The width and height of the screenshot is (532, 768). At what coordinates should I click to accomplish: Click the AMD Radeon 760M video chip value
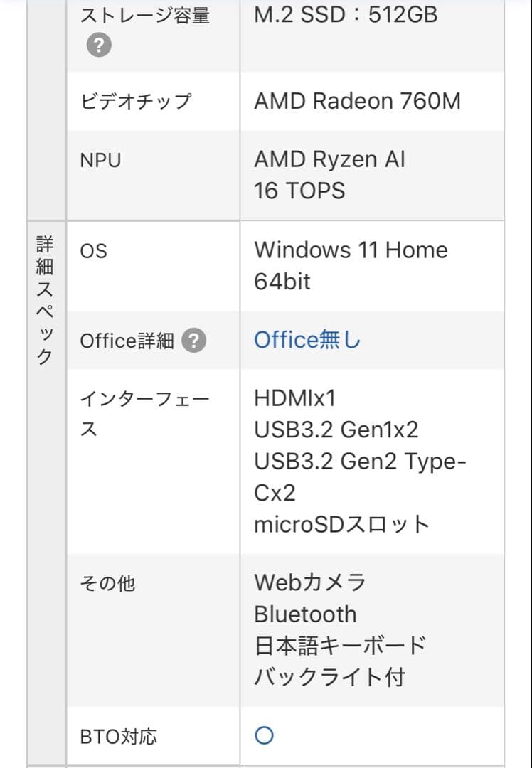tap(358, 101)
